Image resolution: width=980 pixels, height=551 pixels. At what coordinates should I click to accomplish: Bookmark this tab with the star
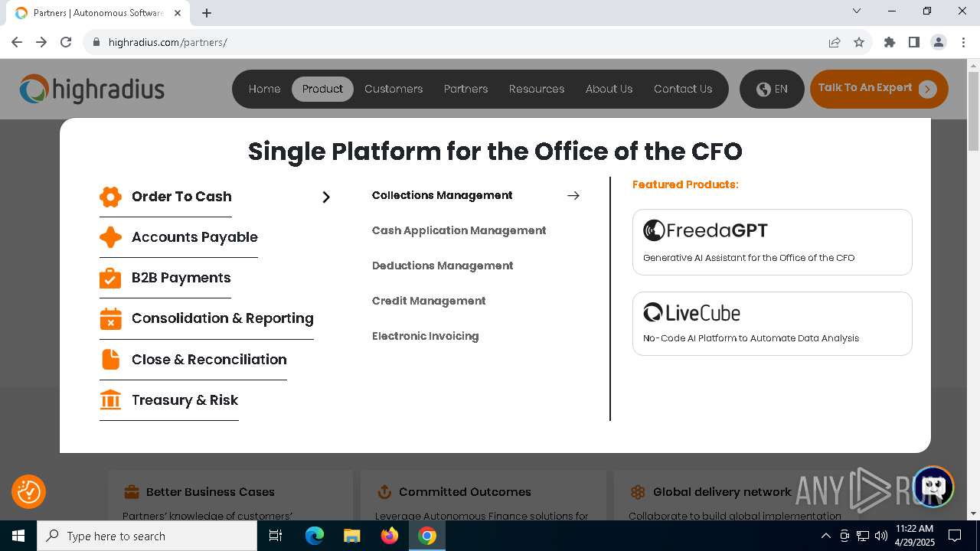click(859, 42)
